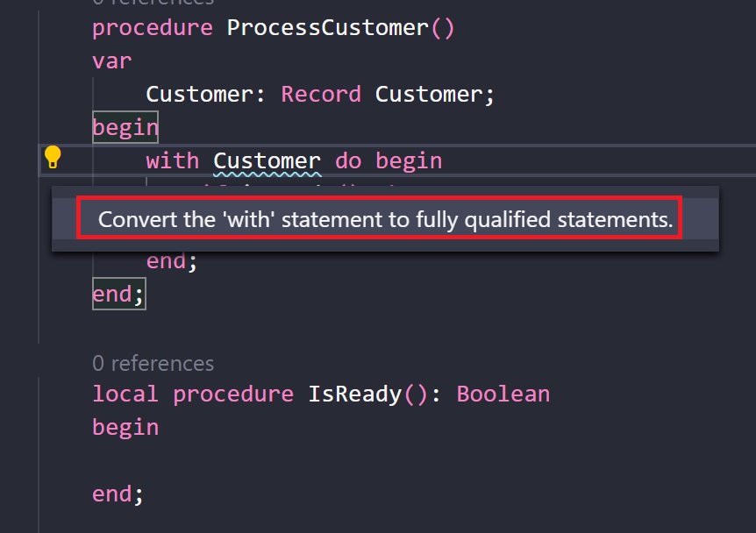Click the do keyword in the with statement
This screenshot has height=533, width=756.
(348, 160)
